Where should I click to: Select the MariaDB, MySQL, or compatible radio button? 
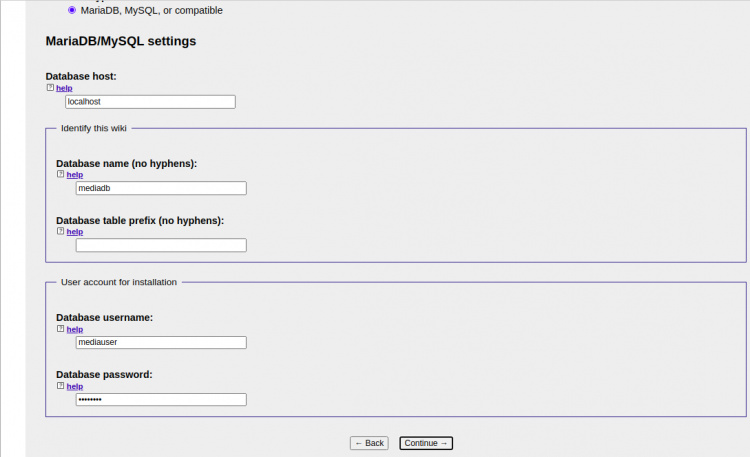point(71,11)
